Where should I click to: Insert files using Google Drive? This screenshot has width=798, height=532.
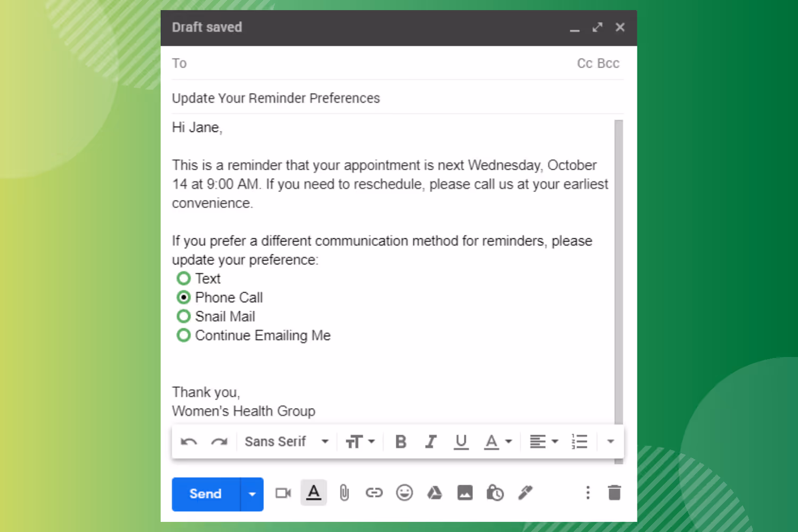[x=435, y=493]
